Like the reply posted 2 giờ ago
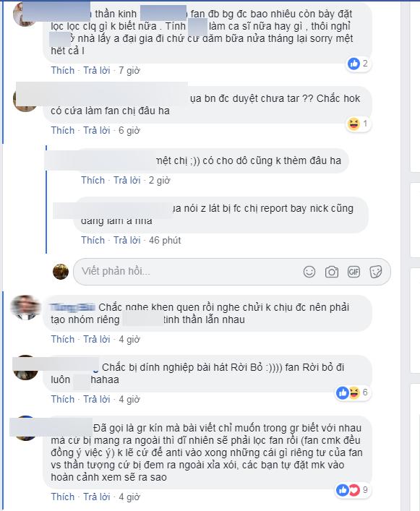 [93, 180]
